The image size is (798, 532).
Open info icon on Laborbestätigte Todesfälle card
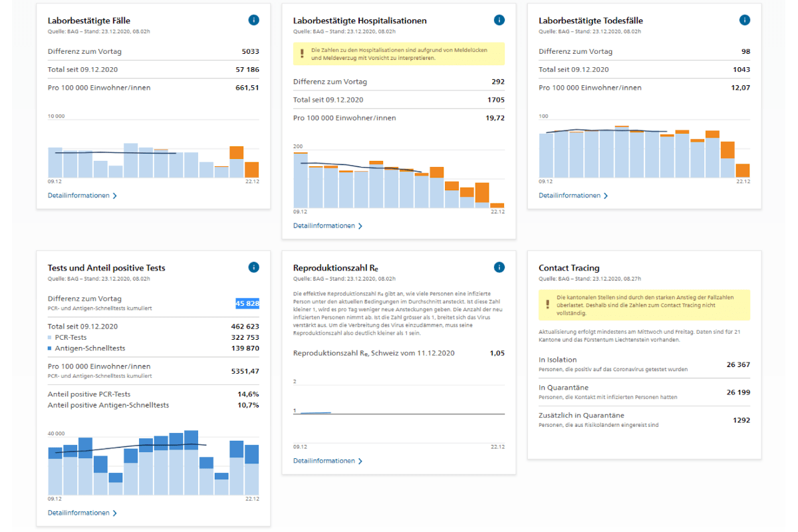pyautogui.click(x=745, y=20)
